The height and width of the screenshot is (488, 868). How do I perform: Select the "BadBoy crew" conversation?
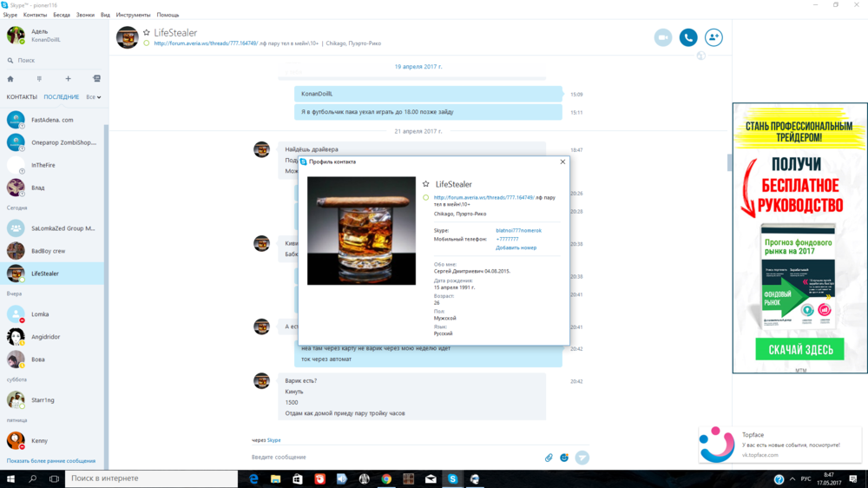[x=48, y=251]
